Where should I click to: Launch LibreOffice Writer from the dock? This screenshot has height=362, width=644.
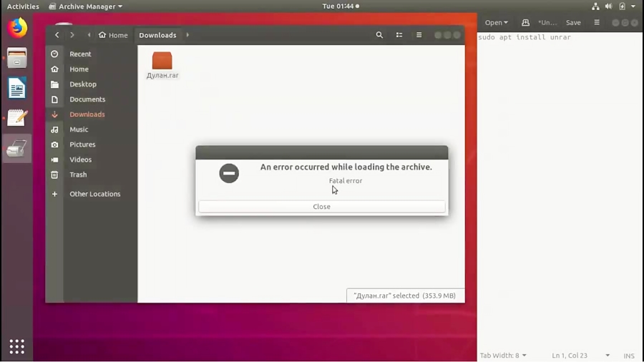pyautogui.click(x=17, y=88)
